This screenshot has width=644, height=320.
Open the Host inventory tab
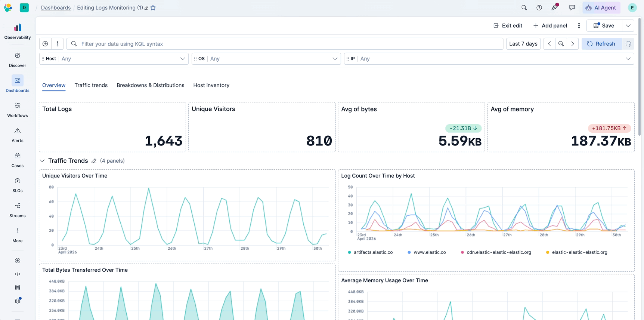(211, 85)
